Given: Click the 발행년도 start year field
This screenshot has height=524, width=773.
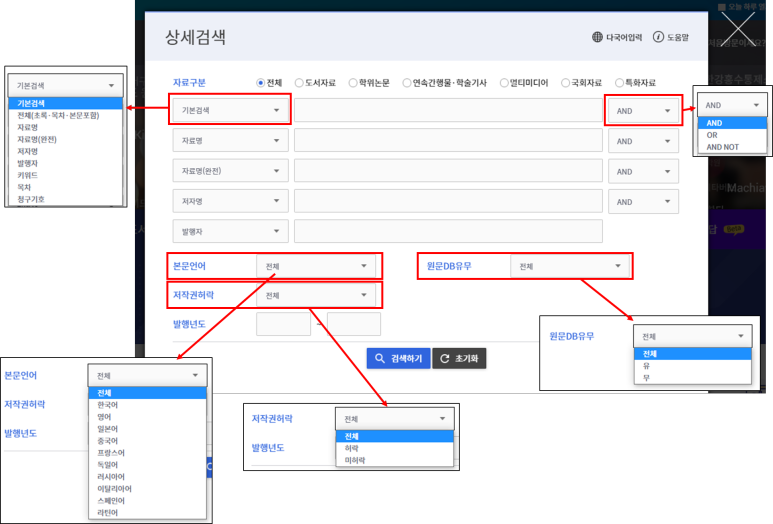Looking at the screenshot, I should [283, 324].
